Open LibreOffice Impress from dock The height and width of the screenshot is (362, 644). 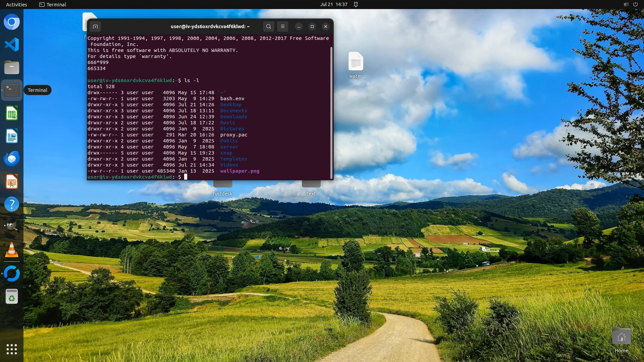[x=12, y=182]
